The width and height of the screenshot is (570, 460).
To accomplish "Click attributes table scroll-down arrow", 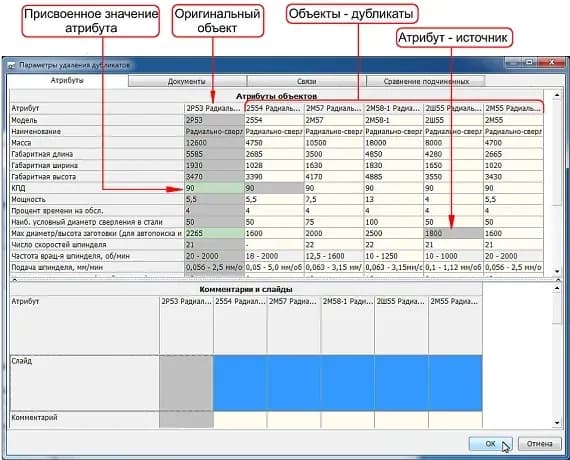I will pos(557,271).
